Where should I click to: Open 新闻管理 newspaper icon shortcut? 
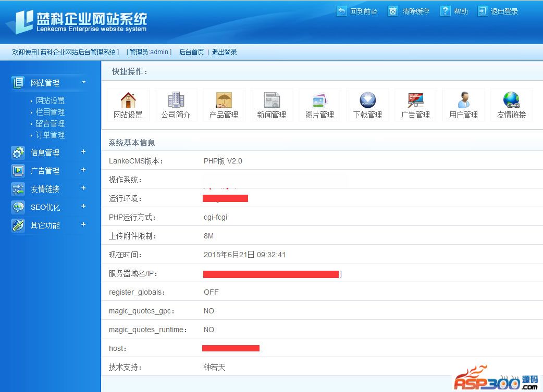[x=272, y=100]
